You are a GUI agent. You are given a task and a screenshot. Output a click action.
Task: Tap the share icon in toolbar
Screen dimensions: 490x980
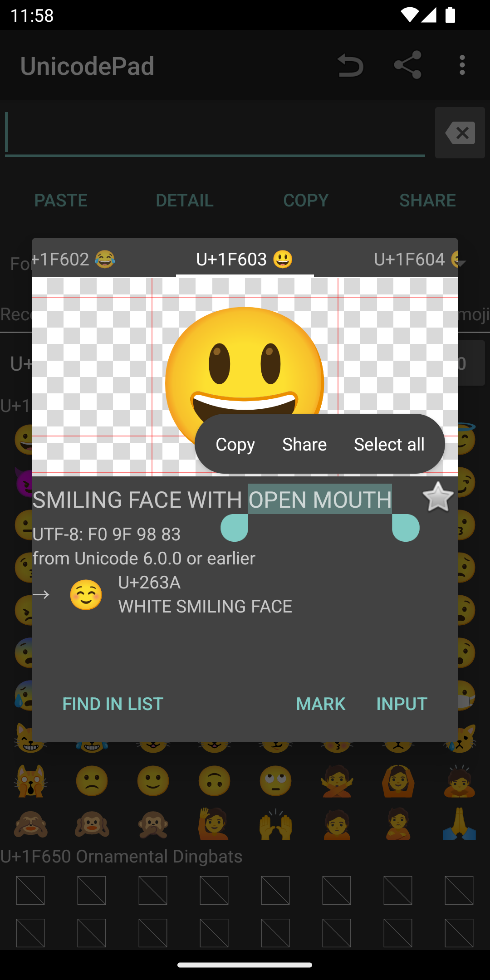click(x=407, y=65)
